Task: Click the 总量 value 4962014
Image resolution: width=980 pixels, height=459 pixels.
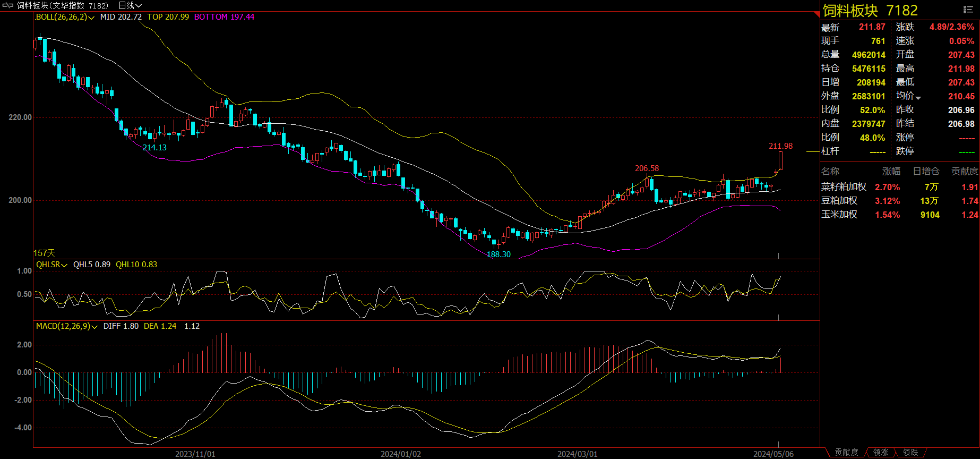Action: click(x=869, y=55)
